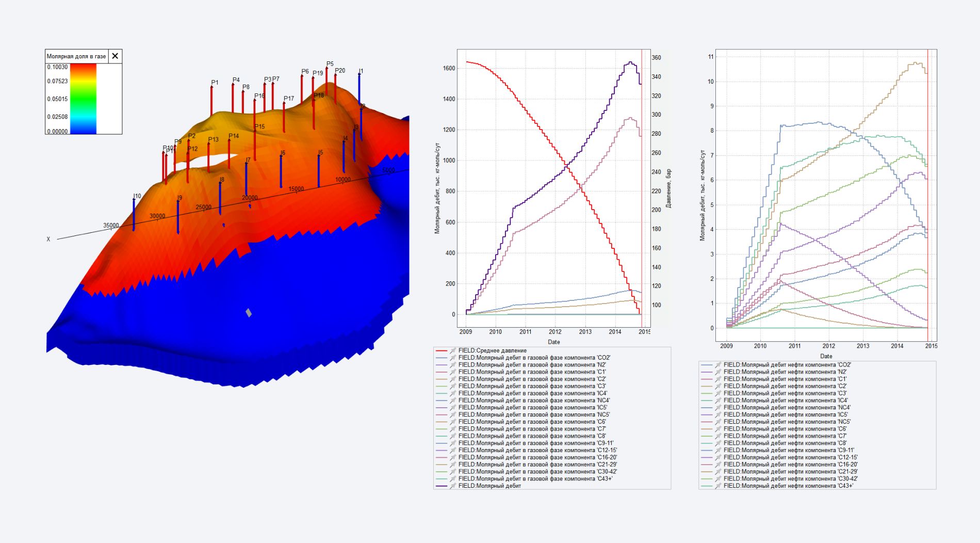The height and width of the screenshot is (543, 980).
Task: Click dark purple line swatch of 'FIELD:Молярный дебит'
Action: [442, 486]
